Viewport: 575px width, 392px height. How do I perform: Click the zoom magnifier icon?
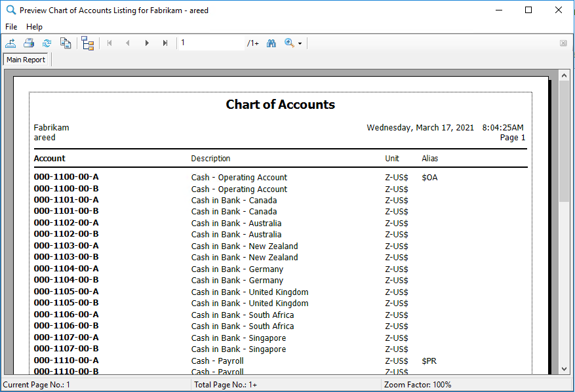coord(289,43)
